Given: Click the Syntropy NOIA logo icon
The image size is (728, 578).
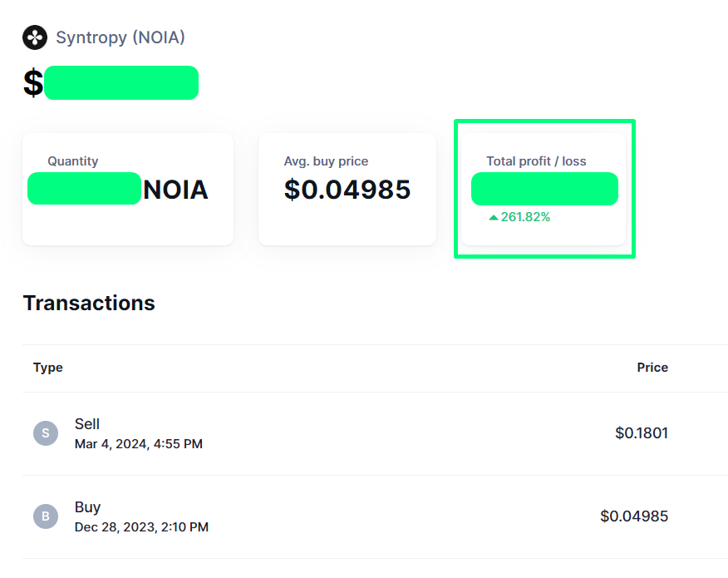Looking at the screenshot, I should point(35,37).
